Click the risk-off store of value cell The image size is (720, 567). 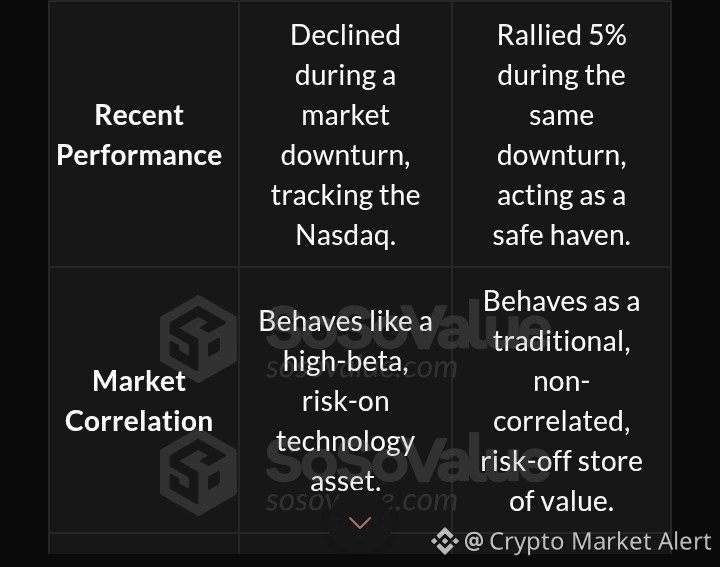(561, 400)
